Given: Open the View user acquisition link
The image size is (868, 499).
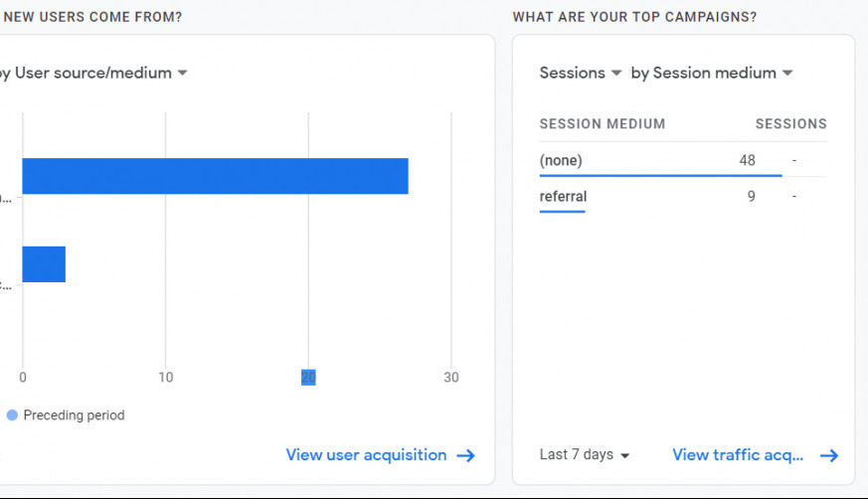Looking at the screenshot, I should [x=366, y=455].
